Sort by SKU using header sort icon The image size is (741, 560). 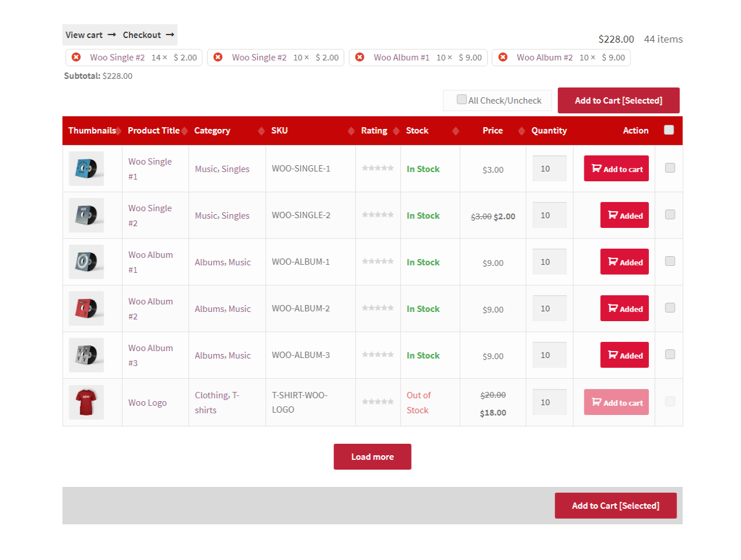click(x=351, y=131)
